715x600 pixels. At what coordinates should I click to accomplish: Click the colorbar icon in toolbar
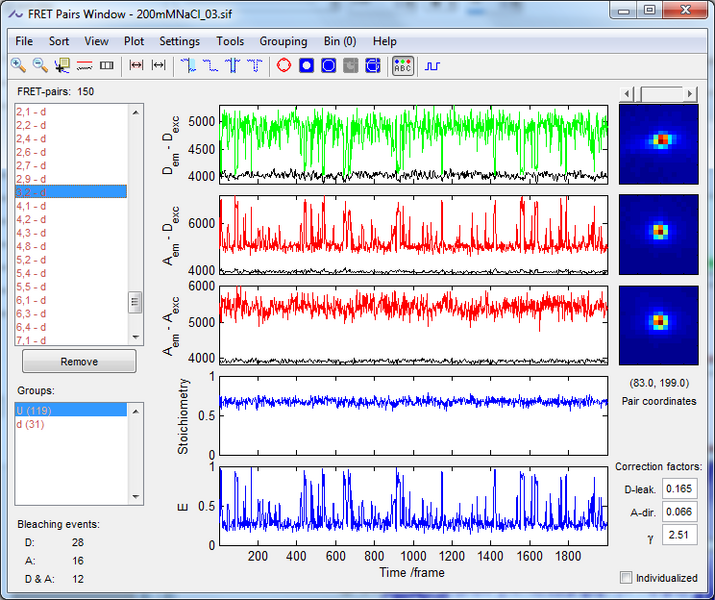coord(106,66)
